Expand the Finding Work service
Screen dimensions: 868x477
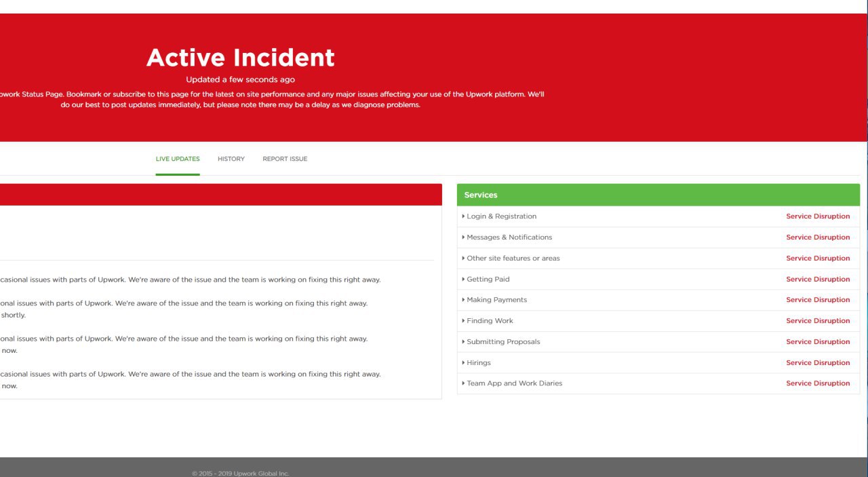[x=658, y=321]
